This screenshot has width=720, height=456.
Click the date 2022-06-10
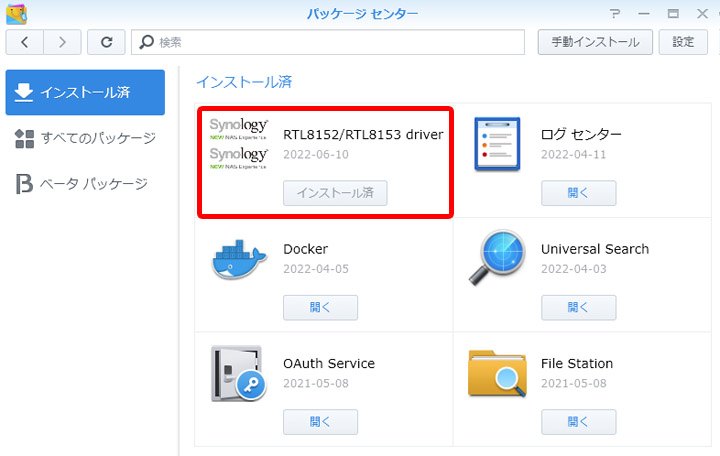point(316,154)
